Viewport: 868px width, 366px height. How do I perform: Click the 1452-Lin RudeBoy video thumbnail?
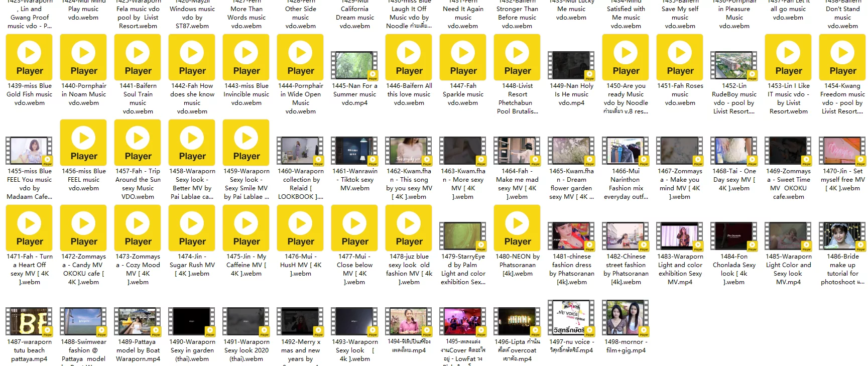pyautogui.click(x=734, y=65)
